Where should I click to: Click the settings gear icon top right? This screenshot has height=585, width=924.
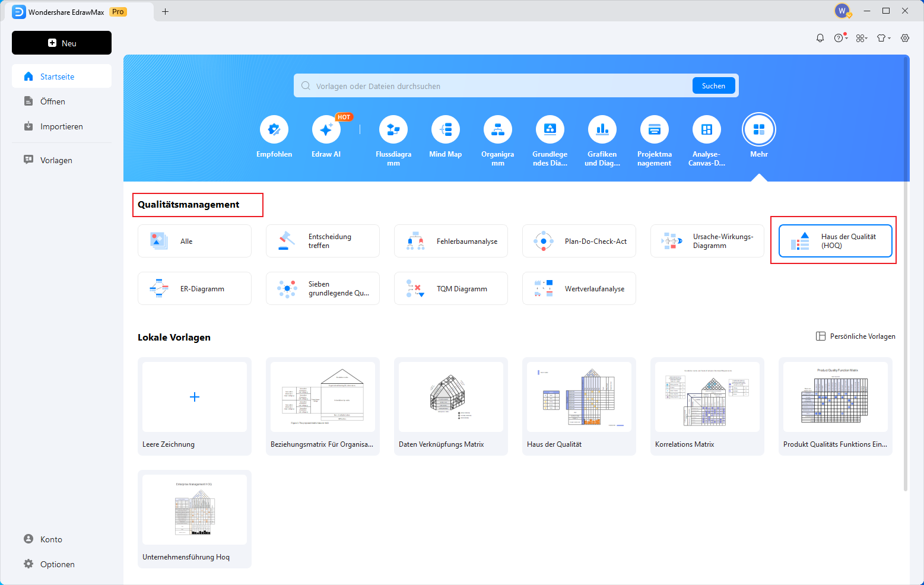point(905,38)
